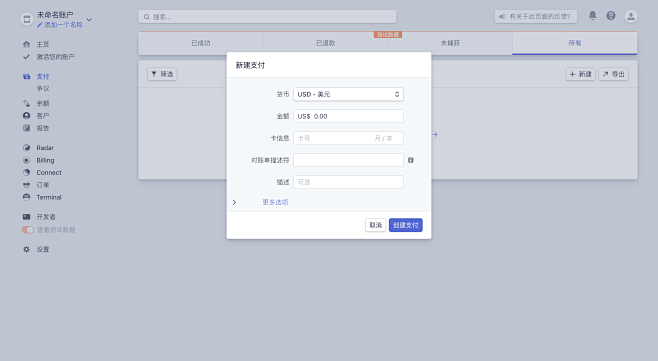This screenshot has width=658, height=361.
Task: Open the Terminal icon in sidebar
Action: [26, 197]
